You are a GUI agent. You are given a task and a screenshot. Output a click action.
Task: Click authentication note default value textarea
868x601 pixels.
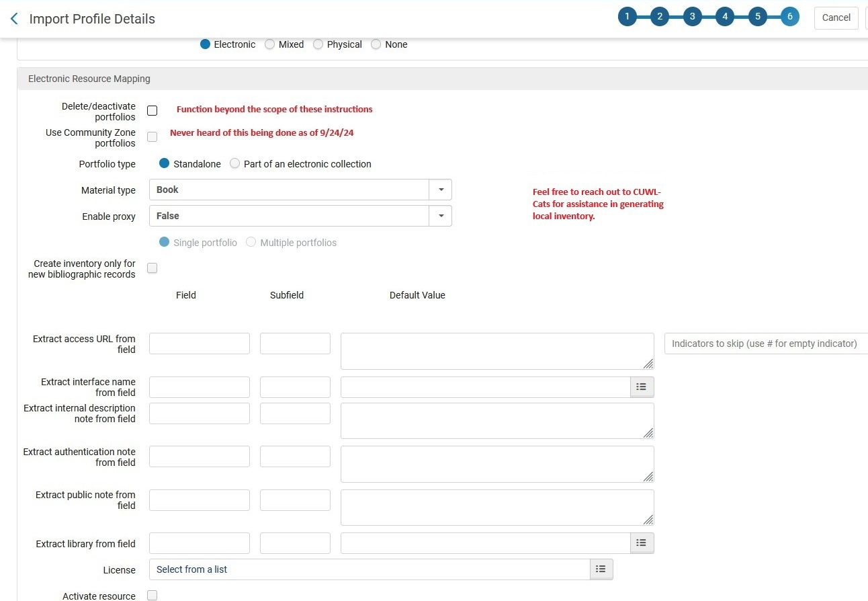(497, 464)
